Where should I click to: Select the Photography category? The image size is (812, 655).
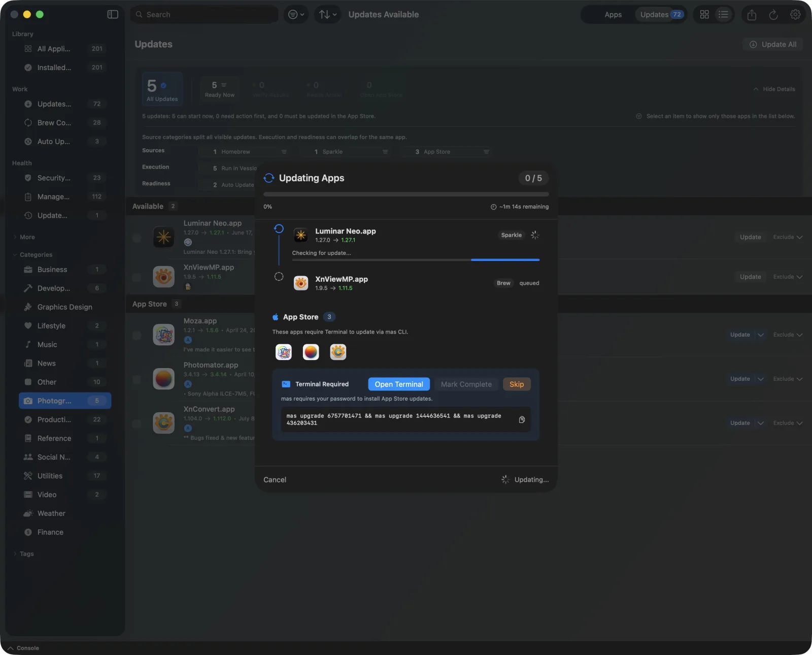pyautogui.click(x=65, y=401)
